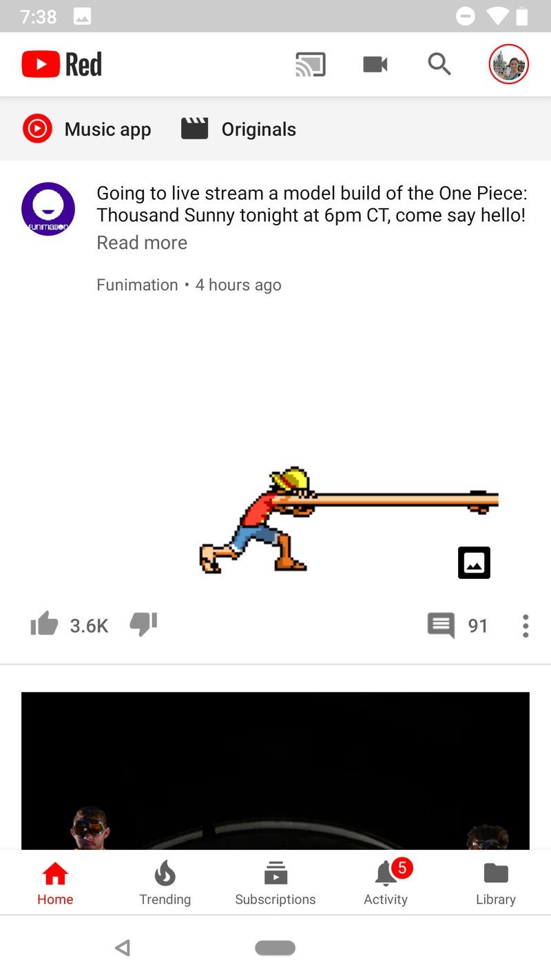Tap the YouTube Red logo

(62, 65)
